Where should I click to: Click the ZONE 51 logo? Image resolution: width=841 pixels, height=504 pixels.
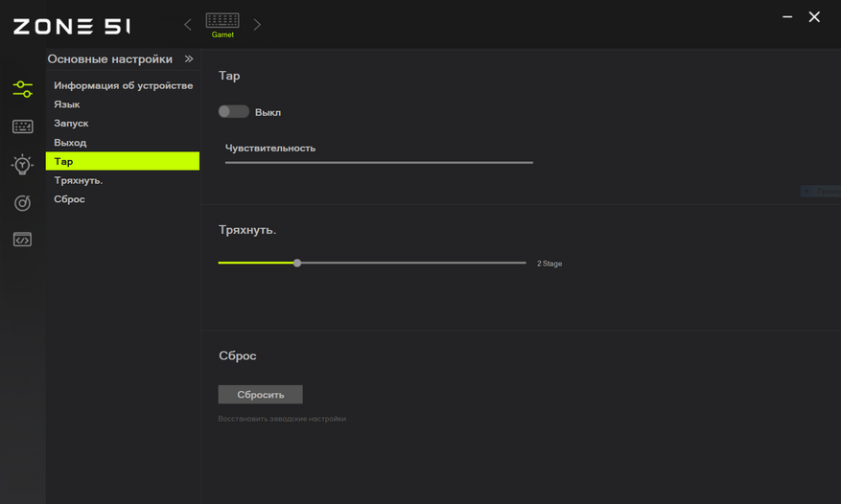tap(71, 26)
